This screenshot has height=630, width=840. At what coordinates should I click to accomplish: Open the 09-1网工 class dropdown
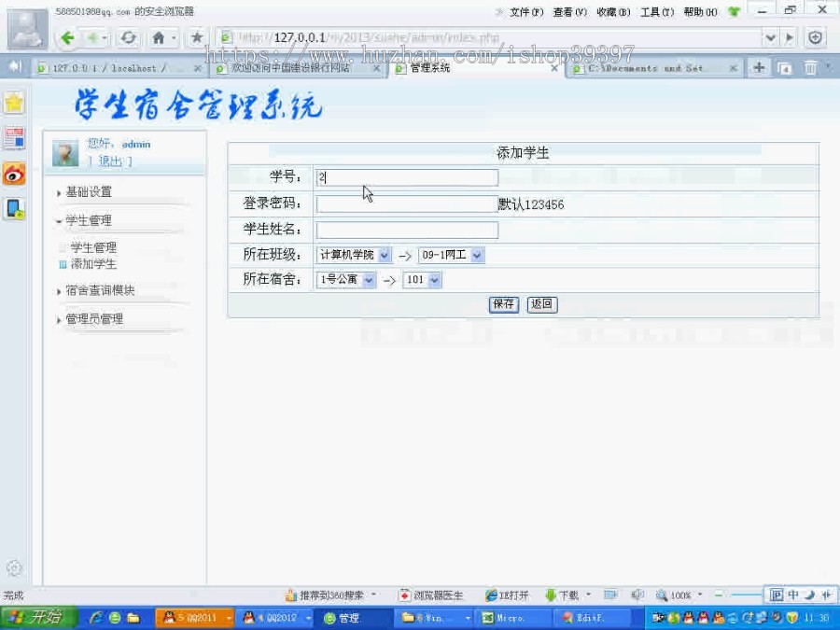pos(452,256)
